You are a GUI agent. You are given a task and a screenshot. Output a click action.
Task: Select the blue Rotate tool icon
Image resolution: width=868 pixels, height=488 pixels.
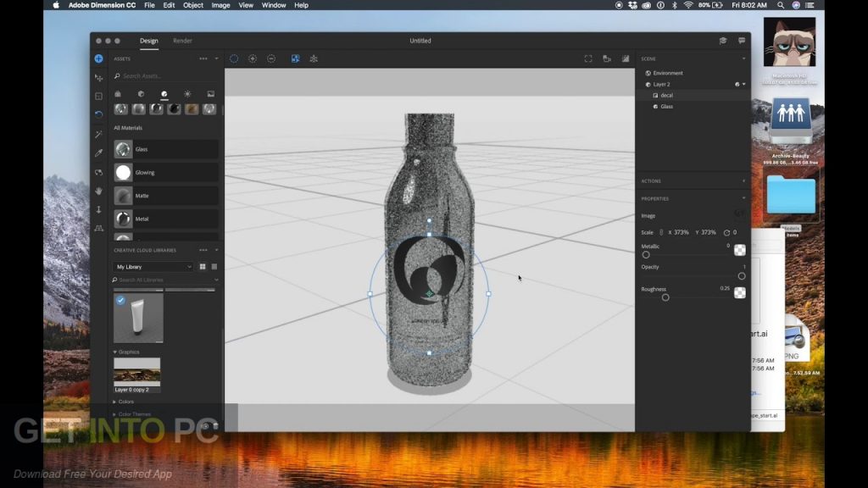98,114
